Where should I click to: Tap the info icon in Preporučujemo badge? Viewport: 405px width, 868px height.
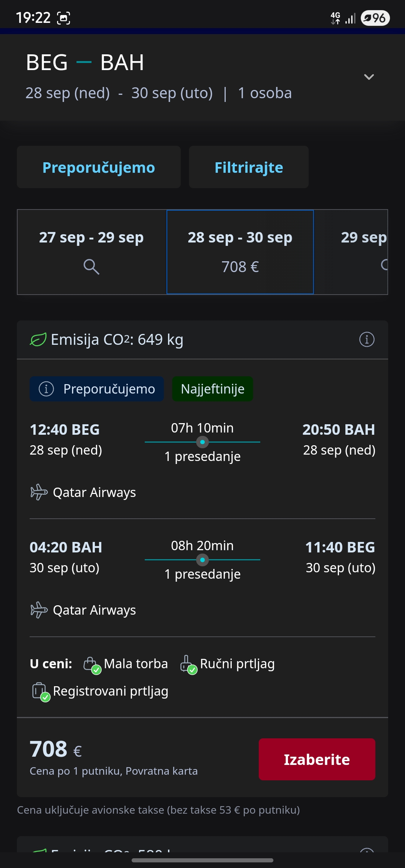pyautogui.click(x=46, y=389)
